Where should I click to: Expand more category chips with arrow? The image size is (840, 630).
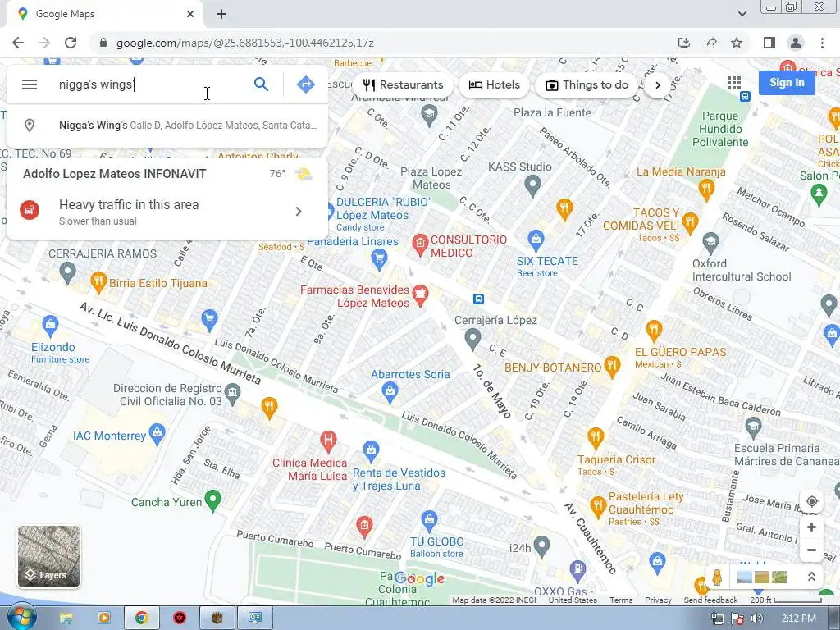(657, 85)
